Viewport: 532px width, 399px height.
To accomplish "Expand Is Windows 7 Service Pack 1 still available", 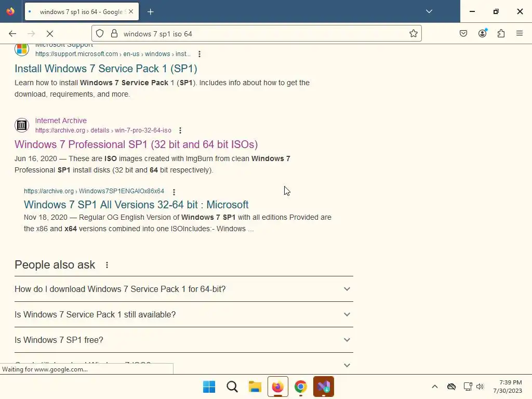I will click(x=184, y=314).
